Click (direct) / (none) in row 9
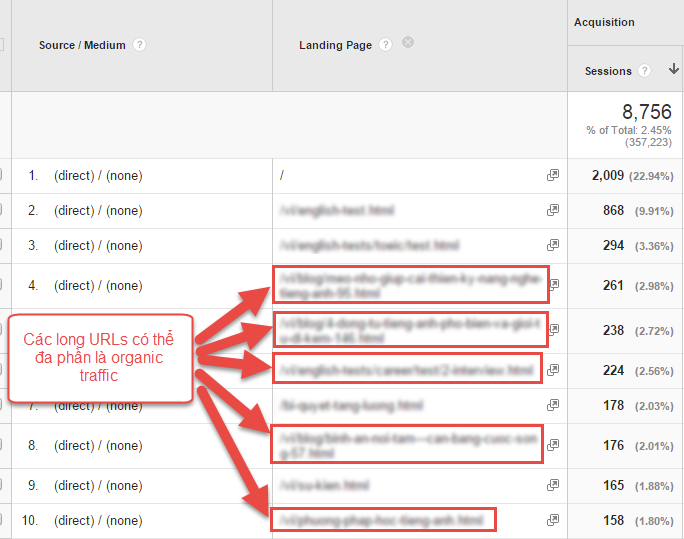684x539 pixels. (x=98, y=485)
